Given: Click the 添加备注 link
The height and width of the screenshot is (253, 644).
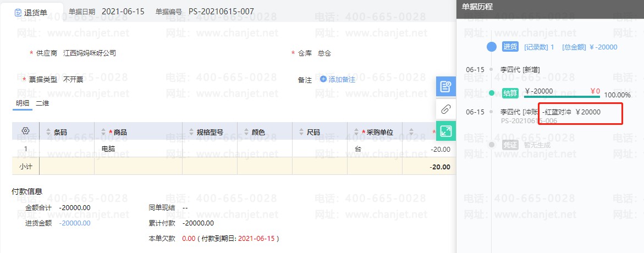Looking at the screenshot, I should tap(342, 80).
